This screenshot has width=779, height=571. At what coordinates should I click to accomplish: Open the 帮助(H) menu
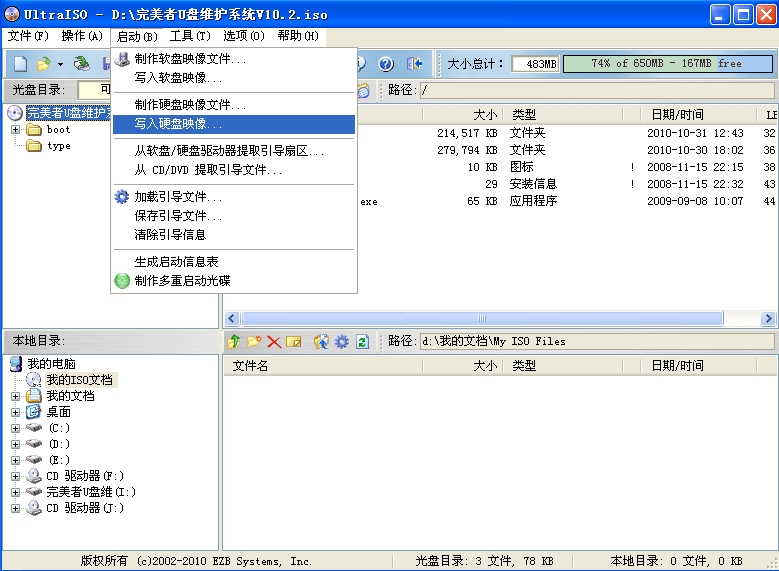[x=298, y=36]
